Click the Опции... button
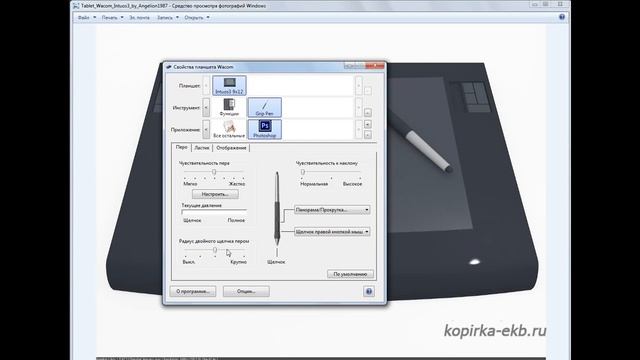Viewport: 640px width, 360px height. [246, 291]
